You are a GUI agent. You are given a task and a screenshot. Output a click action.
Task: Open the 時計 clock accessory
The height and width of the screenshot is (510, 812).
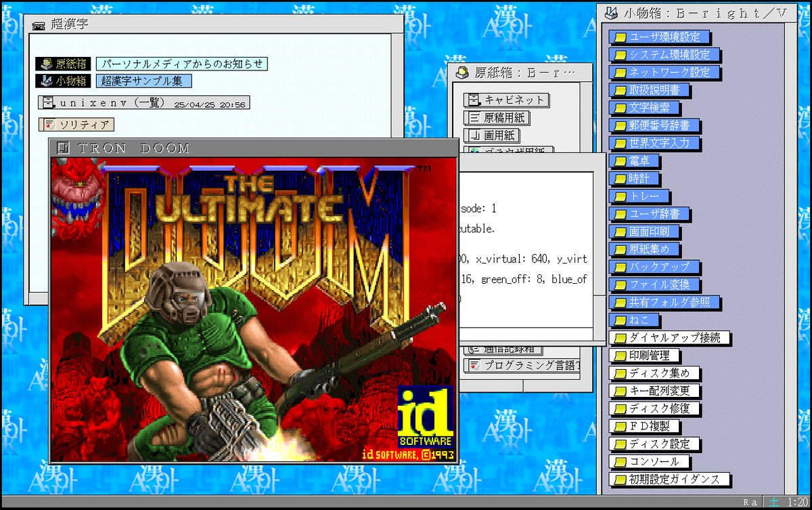pyautogui.click(x=634, y=179)
